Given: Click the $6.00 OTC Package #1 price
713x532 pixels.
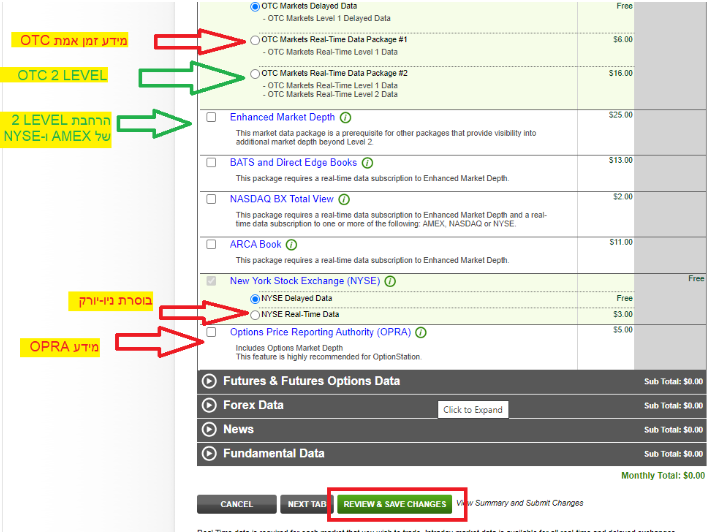Looking at the screenshot, I should 623,40.
